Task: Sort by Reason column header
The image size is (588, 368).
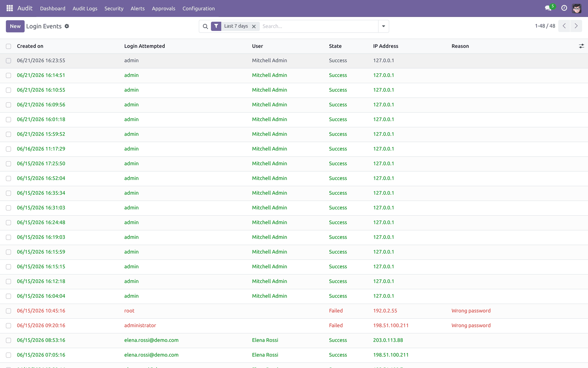Action: 460,46
